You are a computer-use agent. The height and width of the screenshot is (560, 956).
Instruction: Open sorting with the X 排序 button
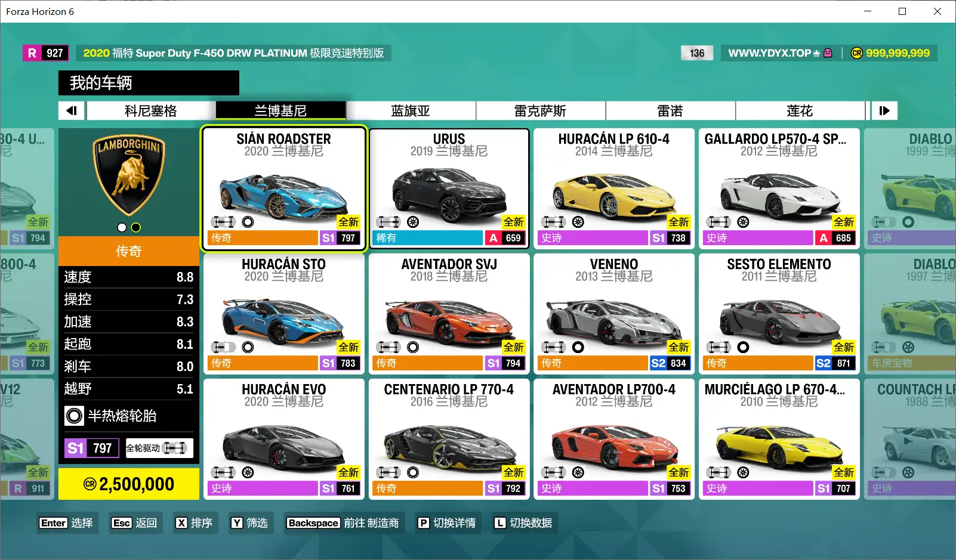pos(194,523)
